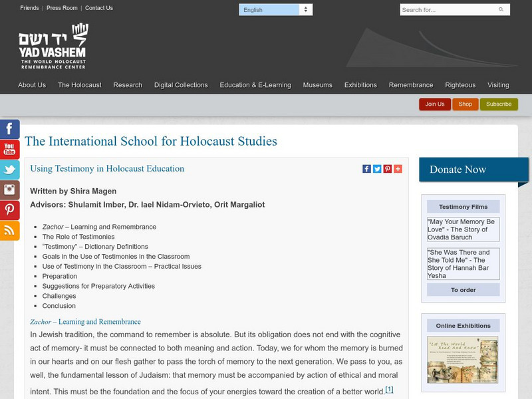532x399 pixels.
Task: Share article on Twitter via small icon
Action: tap(377, 169)
